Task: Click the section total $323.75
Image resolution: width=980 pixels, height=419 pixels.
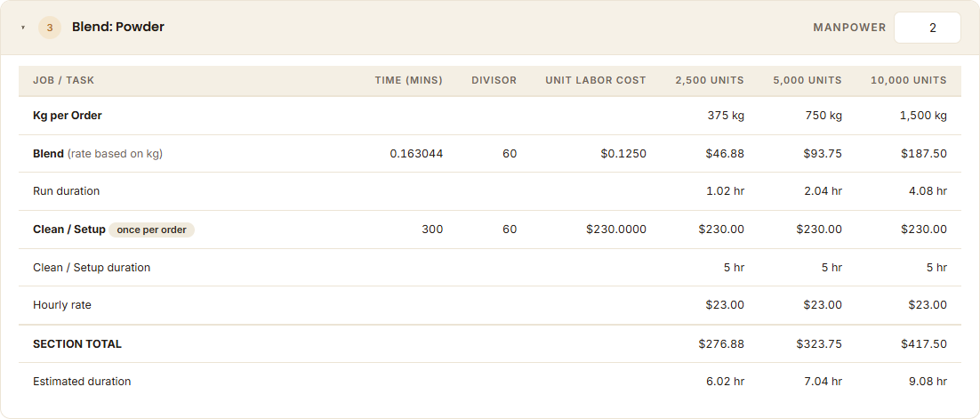Action: tap(819, 344)
